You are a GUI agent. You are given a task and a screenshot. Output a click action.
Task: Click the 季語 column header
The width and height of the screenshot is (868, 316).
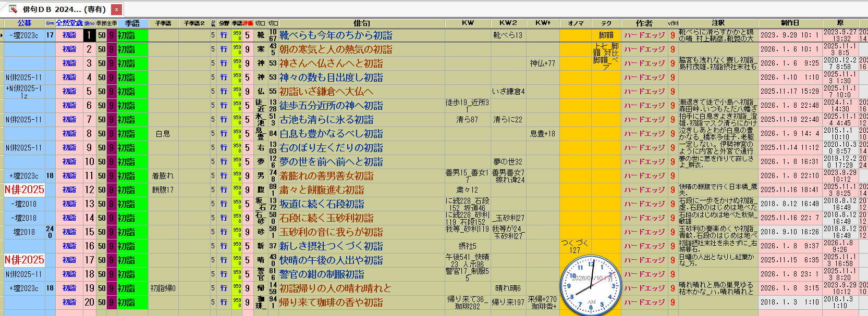tap(132, 23)
